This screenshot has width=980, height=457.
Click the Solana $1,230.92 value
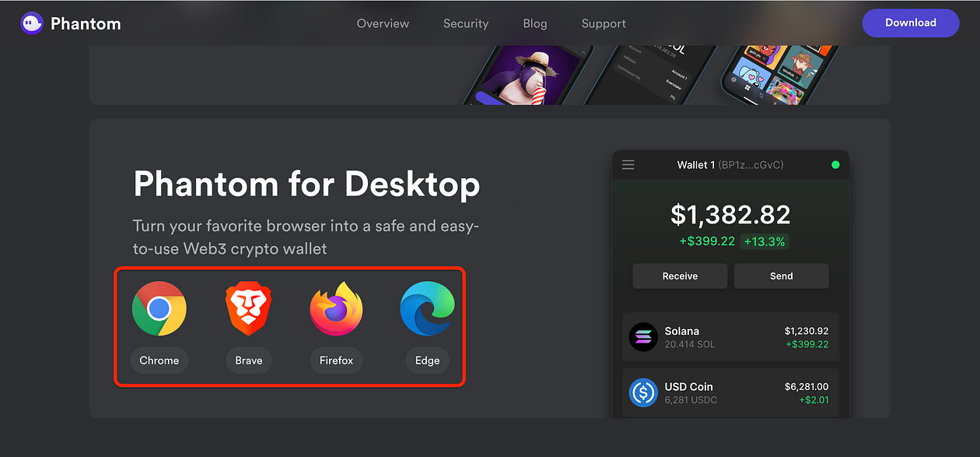click(807, 331)
